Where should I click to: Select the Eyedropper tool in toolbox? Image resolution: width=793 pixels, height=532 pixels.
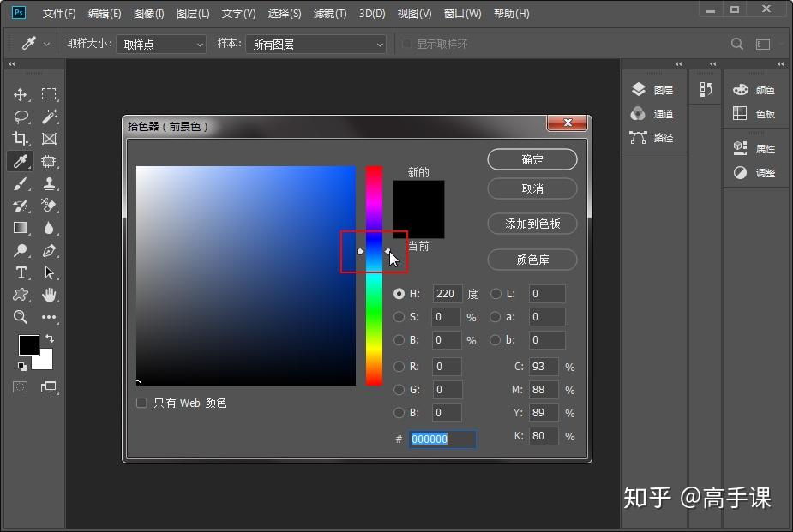pyautogui.click(x=21, y=161)
